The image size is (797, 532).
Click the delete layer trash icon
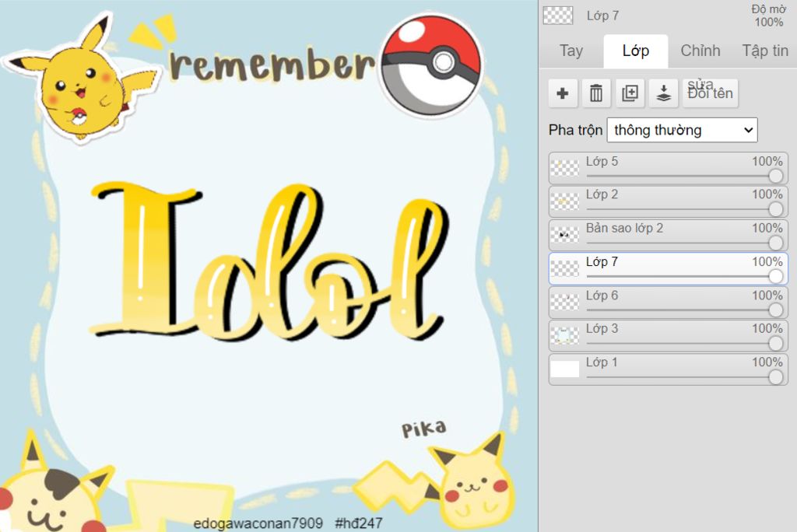point(596,93)
